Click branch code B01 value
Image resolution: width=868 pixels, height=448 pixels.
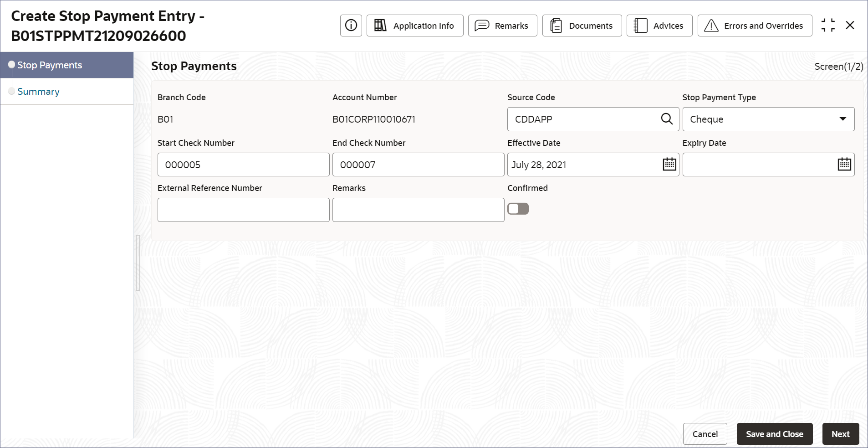click(165, 119)
